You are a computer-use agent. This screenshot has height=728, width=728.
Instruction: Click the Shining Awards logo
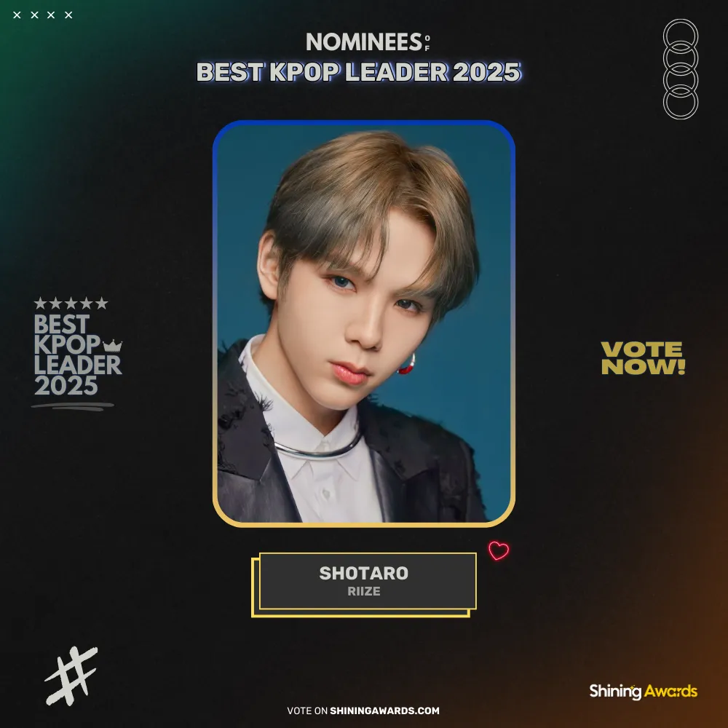click(x=643, y=692)
